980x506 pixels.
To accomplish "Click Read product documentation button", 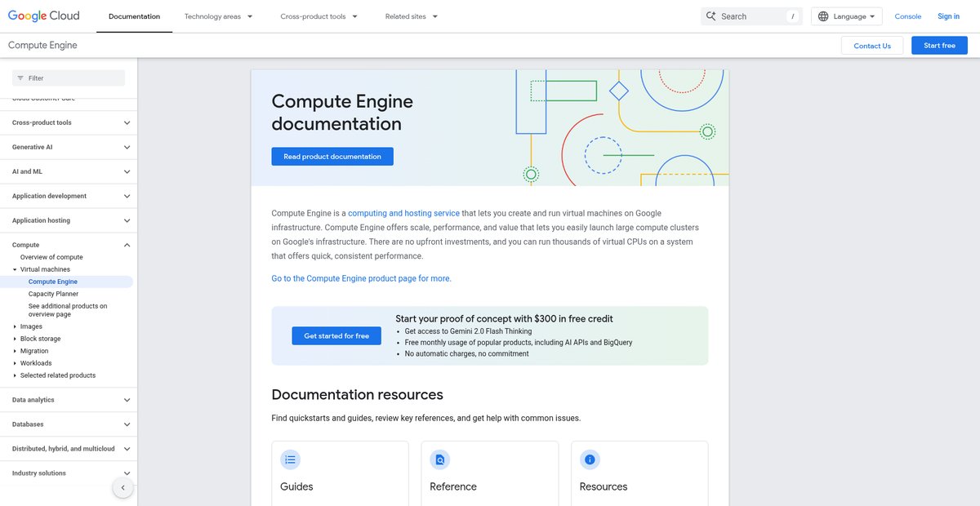I will point(332,157).
